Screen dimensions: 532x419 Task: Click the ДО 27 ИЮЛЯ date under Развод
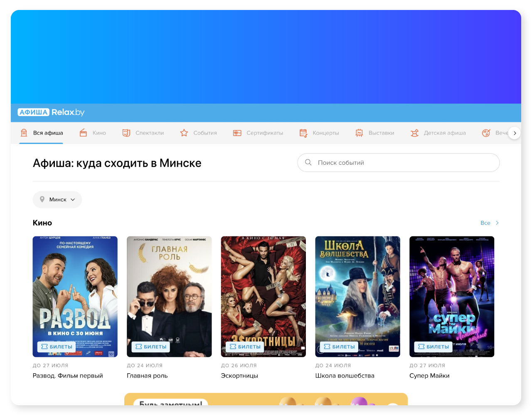(x=51, y=365)
